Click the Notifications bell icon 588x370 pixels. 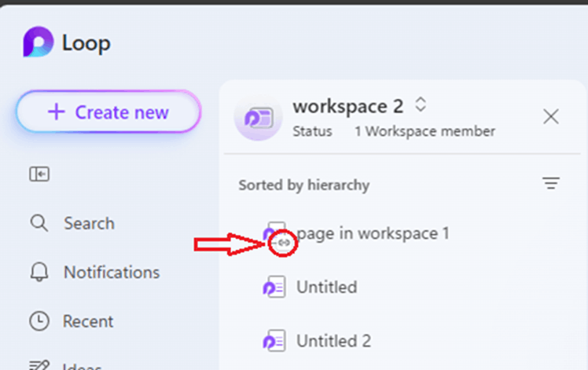coord(39,272)
